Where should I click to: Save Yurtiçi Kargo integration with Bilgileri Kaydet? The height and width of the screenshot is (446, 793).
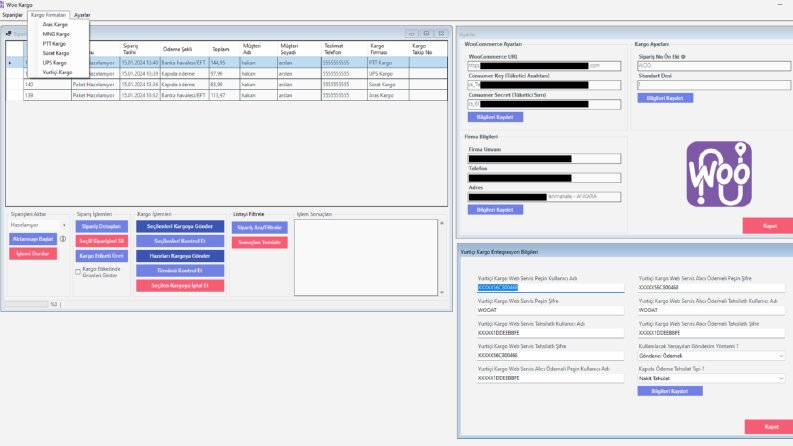tap(670, 391)
